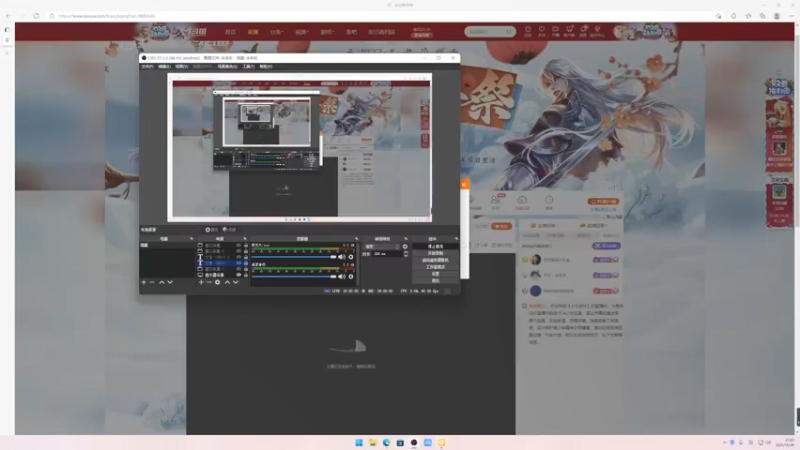Move scene down in Scenes panel
The image size is (800, 450).
pyautogui.click(x=170, y=282)
